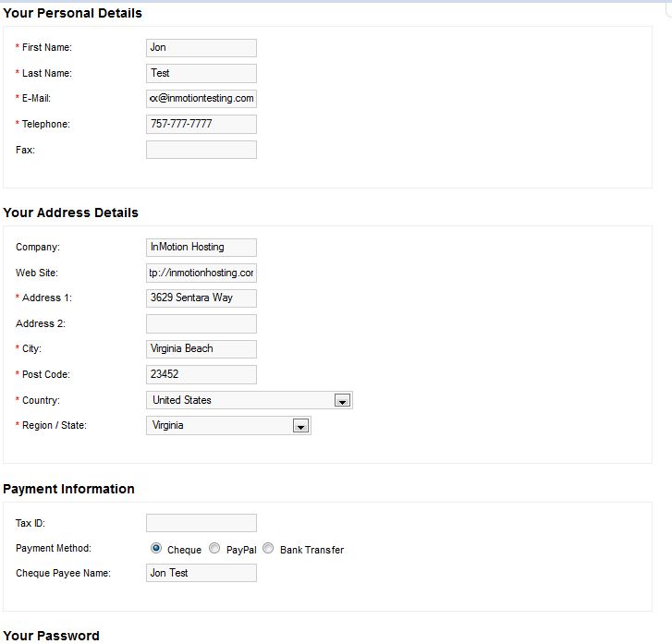The height and width of the screenshot is (644, 672).
Task: Click the Company input field
Action: 202,248
